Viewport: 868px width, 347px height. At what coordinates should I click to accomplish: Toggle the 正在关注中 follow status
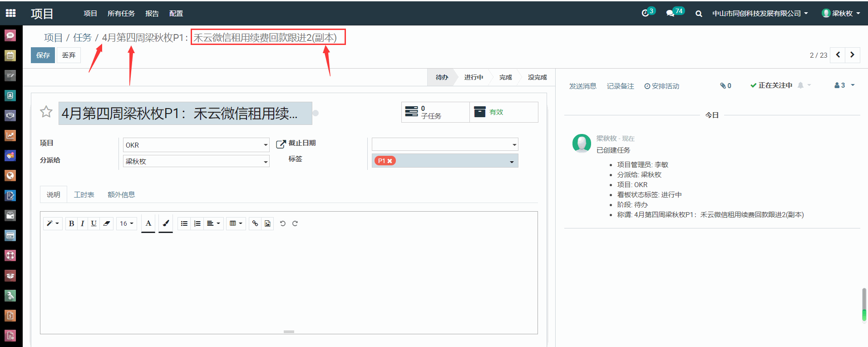click(x=771, y=85)
